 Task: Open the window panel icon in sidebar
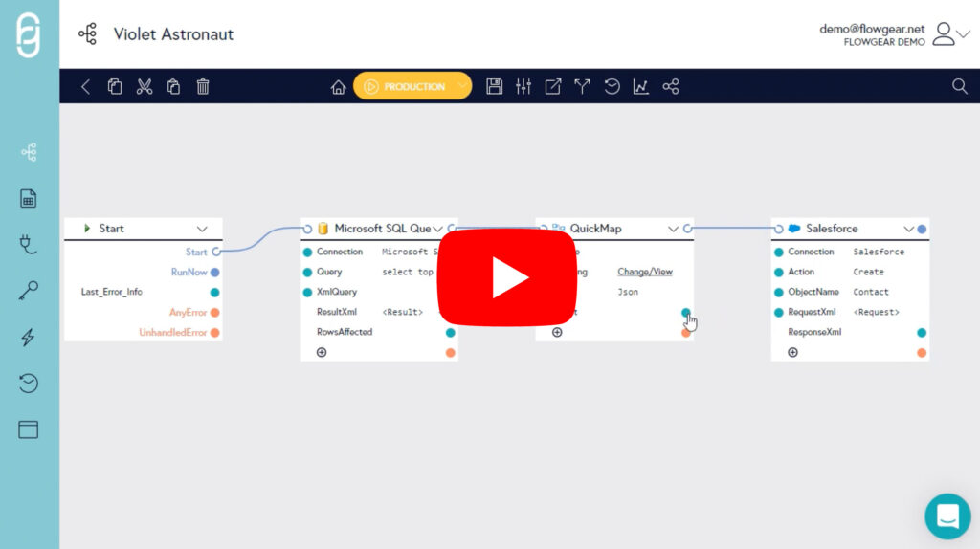(x=28, y=429)
